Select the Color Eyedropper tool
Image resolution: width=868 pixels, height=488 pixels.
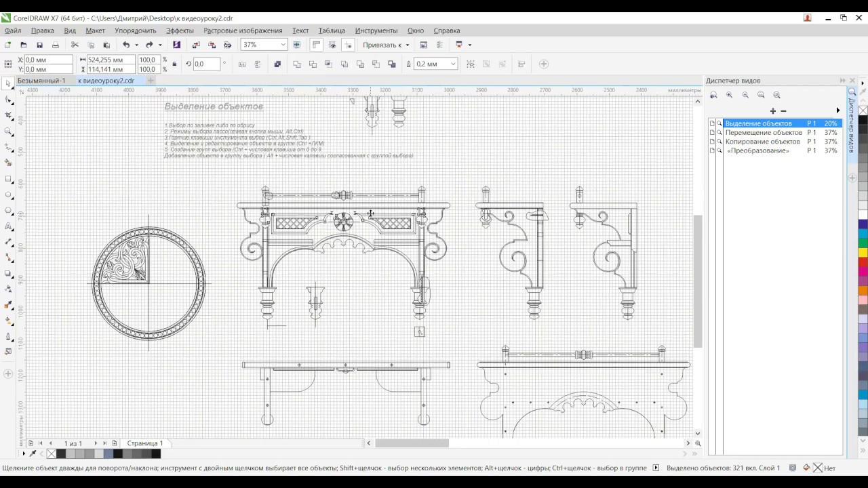8,305
